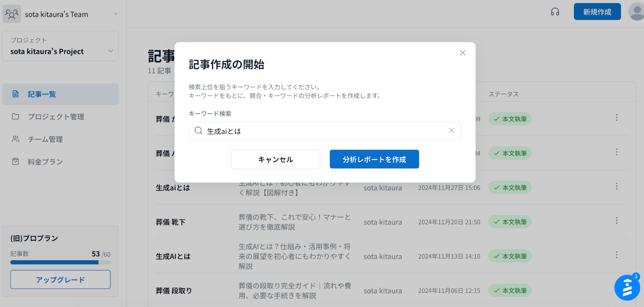Click the team logo icon

pos(12,14)
